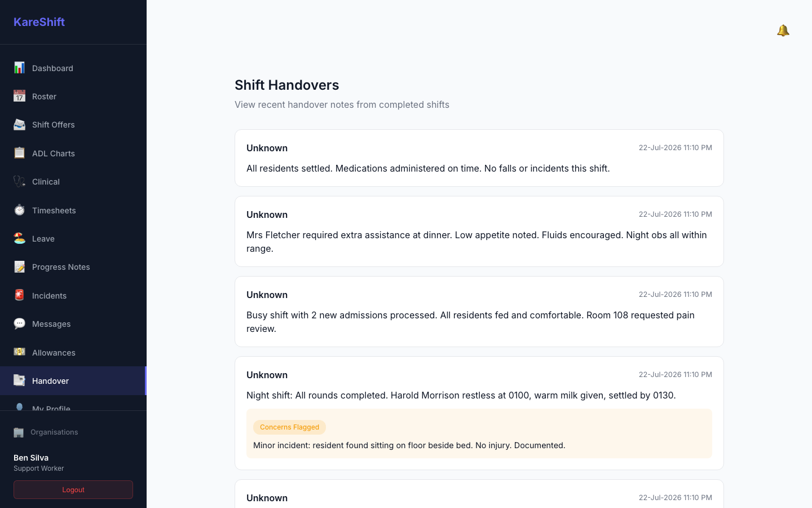
Task: Click the Concerns Flagged badge
Action: tap(289, 427)
